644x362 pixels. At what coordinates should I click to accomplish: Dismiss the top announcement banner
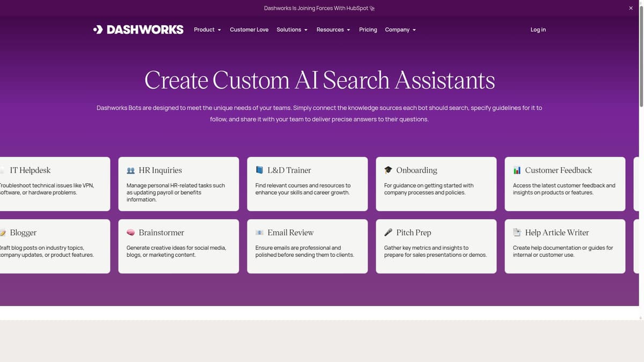click(x=631, y=8)
